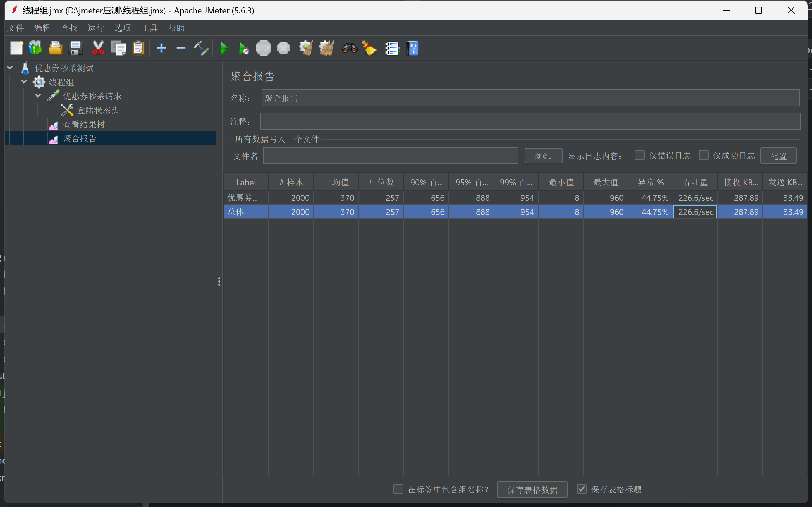Open the 选项 menu
This screenshot has height=507, width=812.
tap(122, 28)
